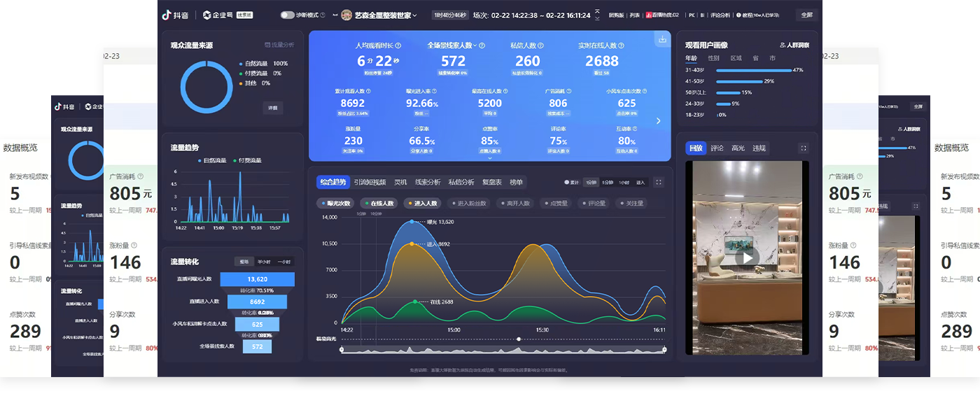Toggle the 进入粉丝数 chart series

[x=468, y=204]
